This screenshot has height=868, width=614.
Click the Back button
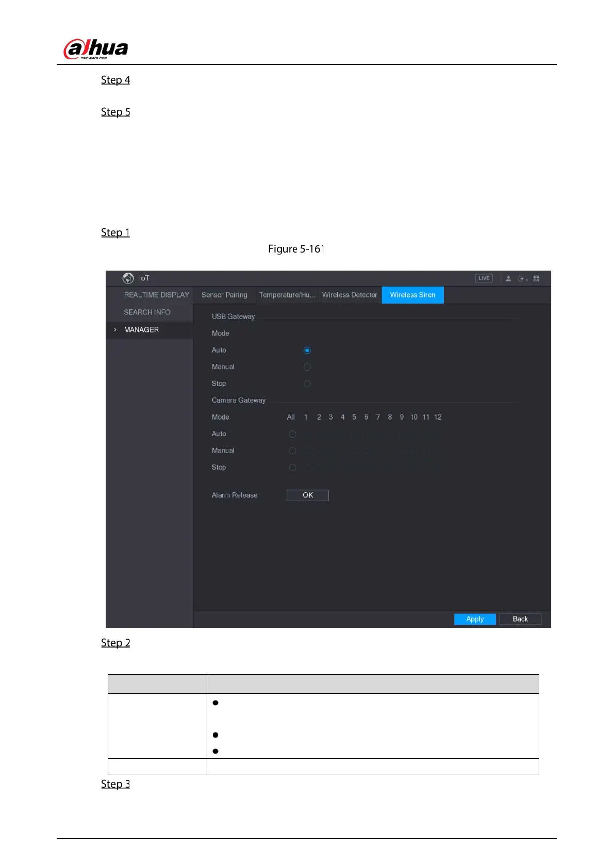tap(520, 619)
